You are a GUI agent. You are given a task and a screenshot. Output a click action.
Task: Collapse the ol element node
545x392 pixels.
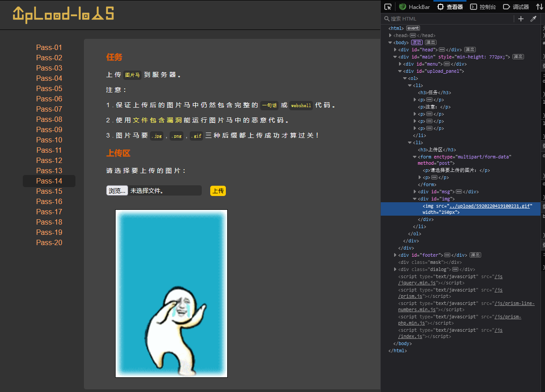click(x=405, y=78)
